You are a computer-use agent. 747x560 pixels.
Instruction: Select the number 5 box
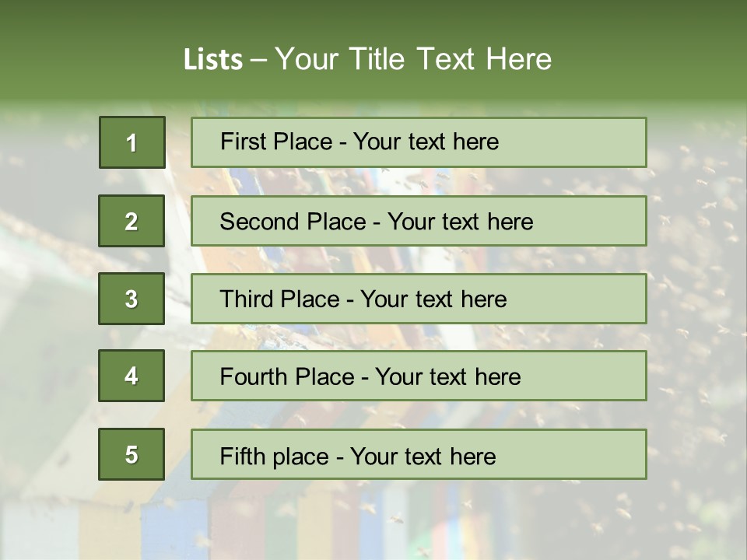point(132,453)
